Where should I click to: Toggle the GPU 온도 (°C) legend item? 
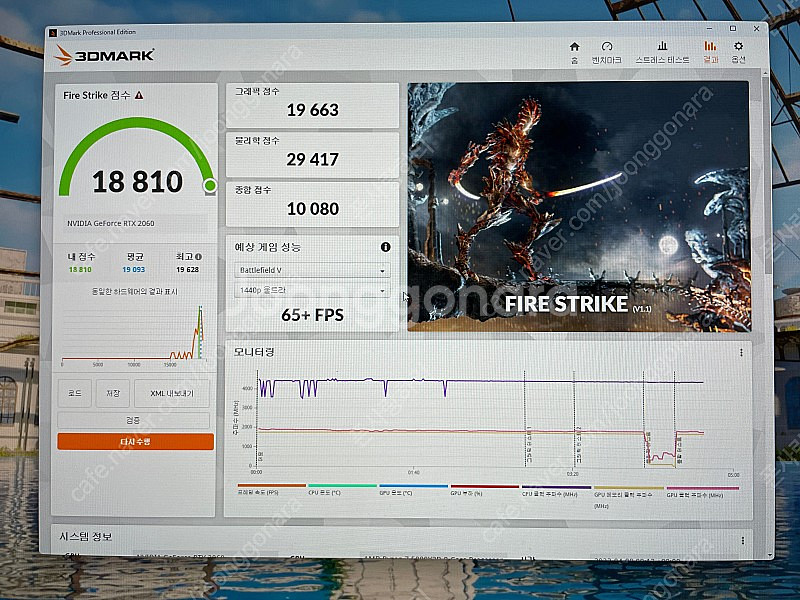413,490
